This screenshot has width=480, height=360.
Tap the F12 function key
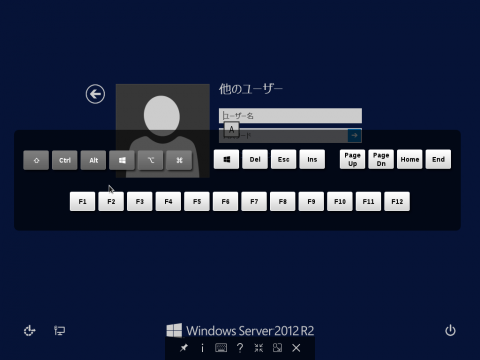coord(397,201)
